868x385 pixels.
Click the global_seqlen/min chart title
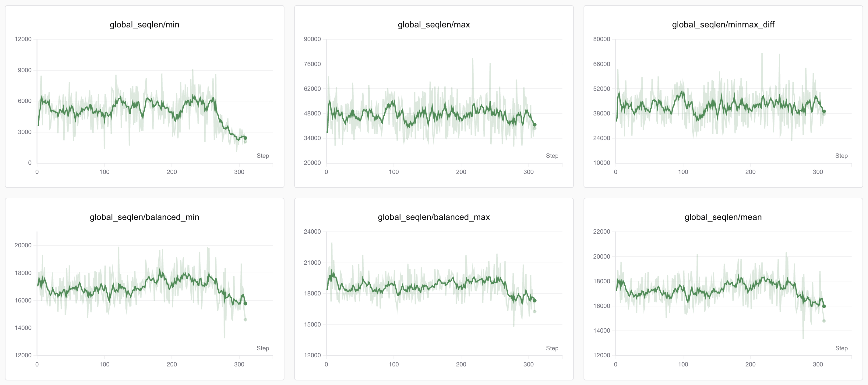pyautogui.click(x=144, y=25)
